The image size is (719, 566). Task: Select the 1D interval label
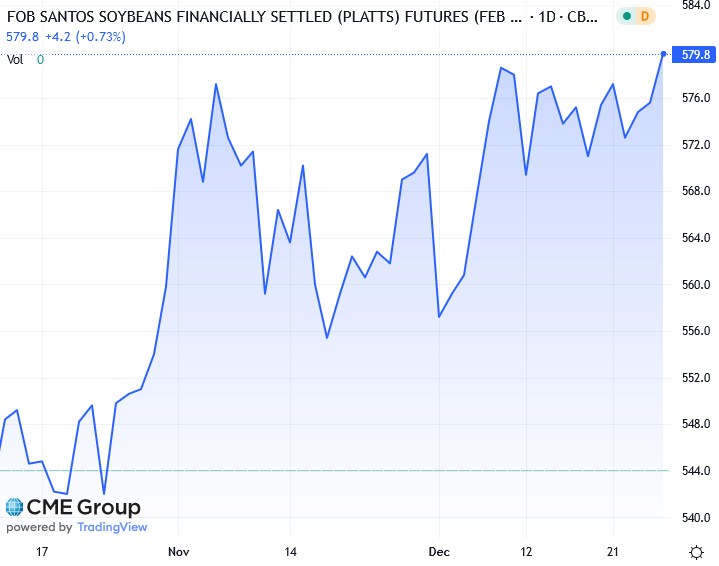tap(549, 17)
